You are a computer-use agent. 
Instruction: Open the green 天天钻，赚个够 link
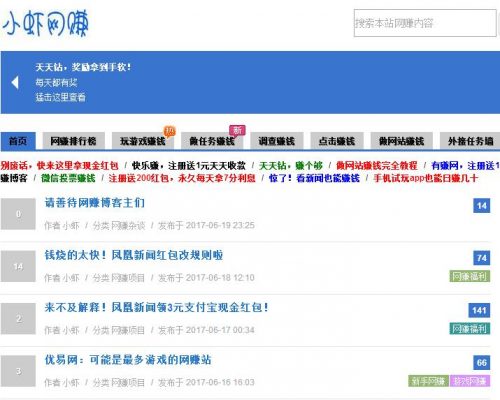coord(291,165)
